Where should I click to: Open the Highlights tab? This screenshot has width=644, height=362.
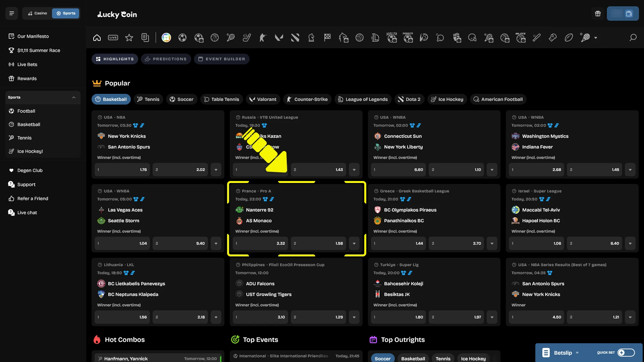click(115, 59)
